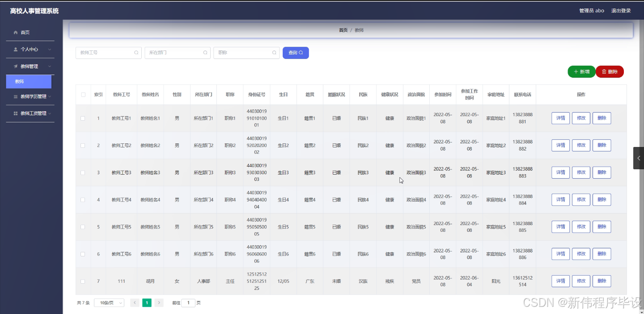Viewport: 644px width, 314px height.
Task: Check the box for row 教师工号4
Action: (83, 200)
